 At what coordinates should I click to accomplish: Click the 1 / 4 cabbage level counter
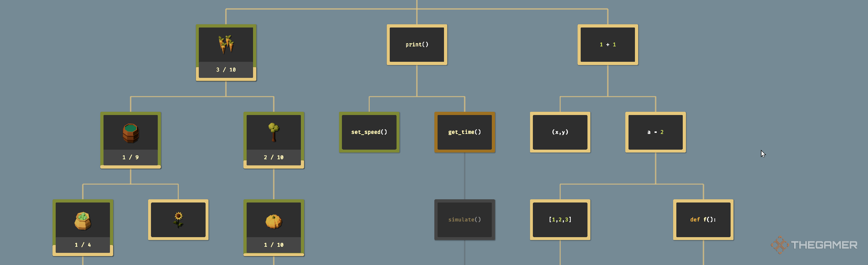click(x=83, y=245)
